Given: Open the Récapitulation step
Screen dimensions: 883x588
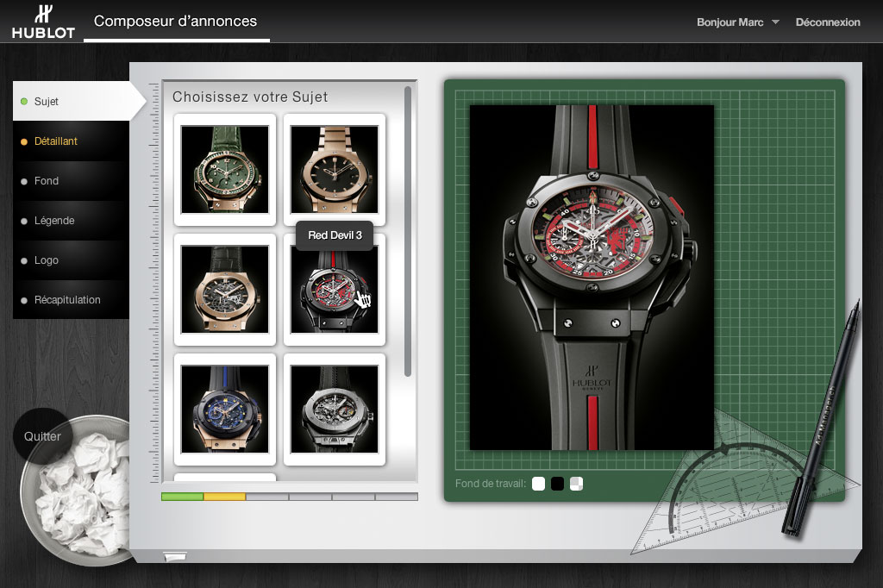Looking at the screenshot, I should pyautogui.click(x=71, y=300).
